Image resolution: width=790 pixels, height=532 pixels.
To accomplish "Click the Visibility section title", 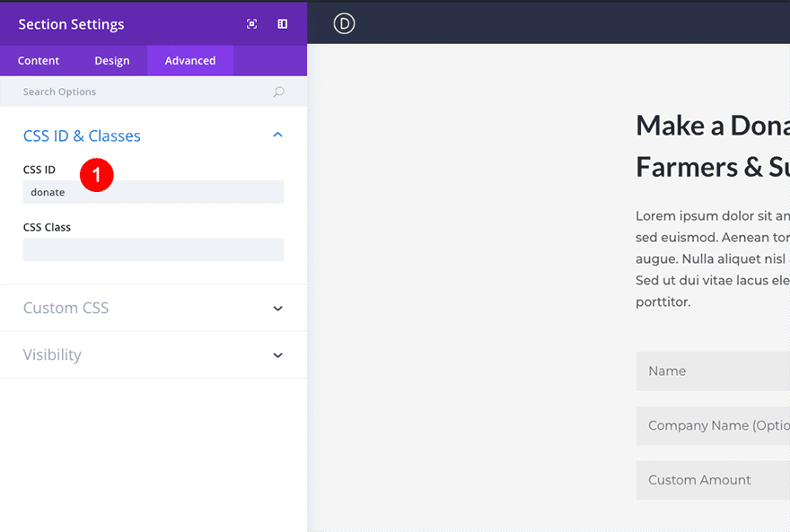I will click(52, 355).
